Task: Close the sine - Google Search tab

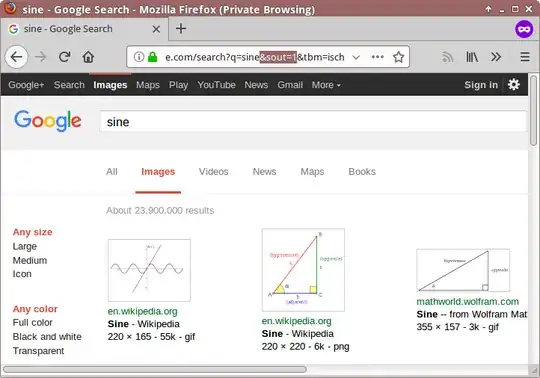Action: [x=156, y=29]
